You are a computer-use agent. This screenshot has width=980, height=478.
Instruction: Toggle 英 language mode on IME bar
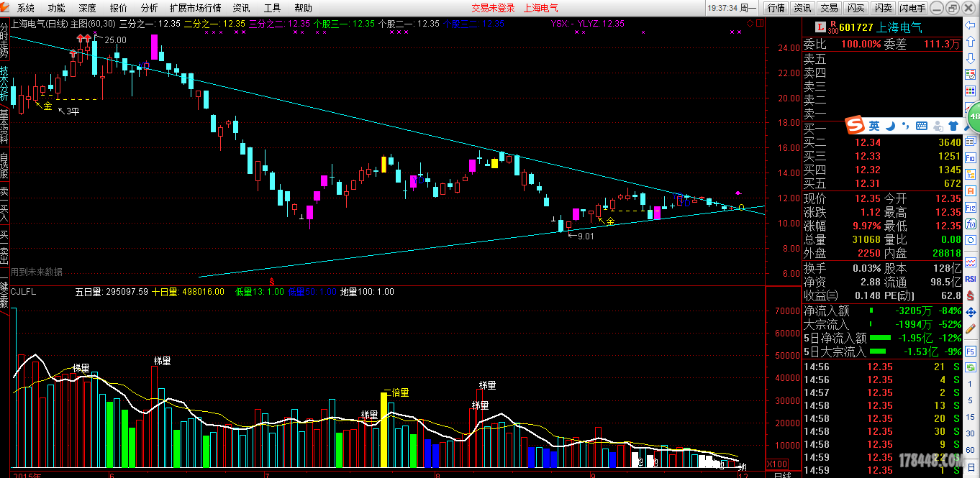click(874, 125)
